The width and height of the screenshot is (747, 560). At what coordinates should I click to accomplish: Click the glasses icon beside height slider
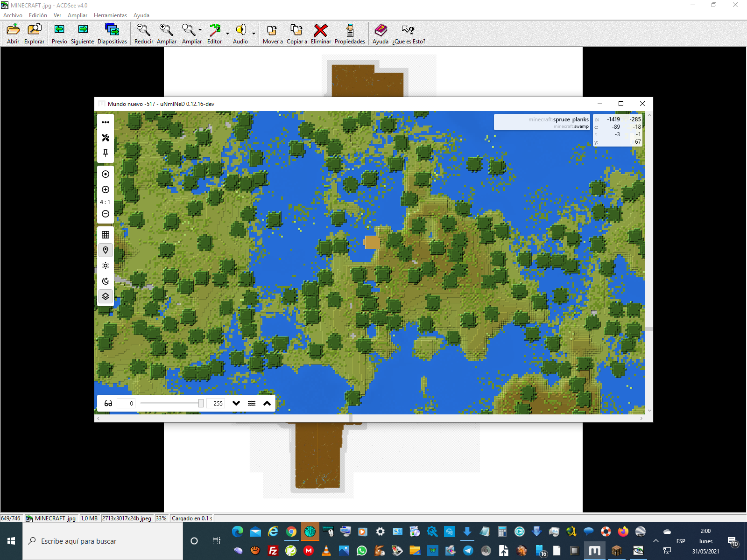(x=108, y=403)
